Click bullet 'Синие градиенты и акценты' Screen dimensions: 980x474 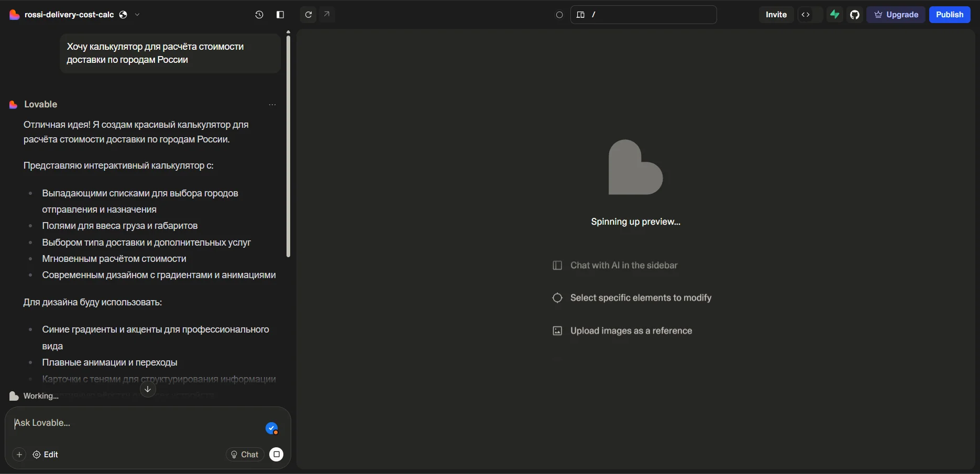point(156,337)
